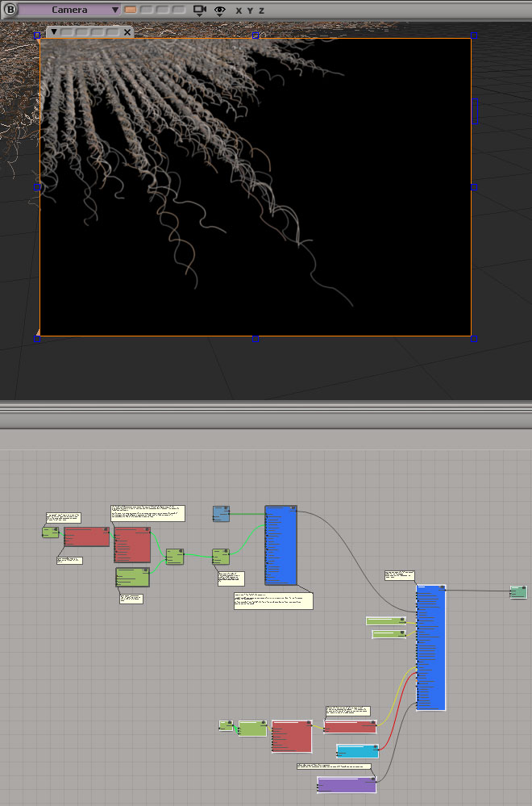Open render region options triangle menu
532x806 pixels.
[53, 33]
